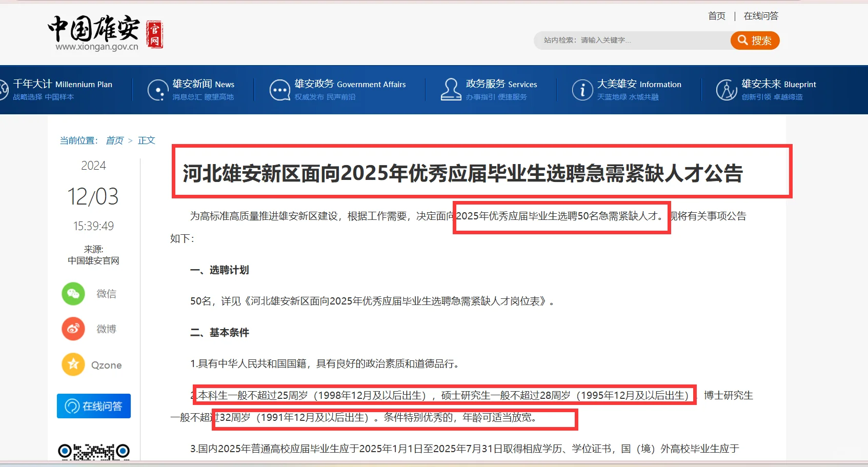Click 首页 in the breadcrumb trail
868x467 pixels.
pos(114,140)
